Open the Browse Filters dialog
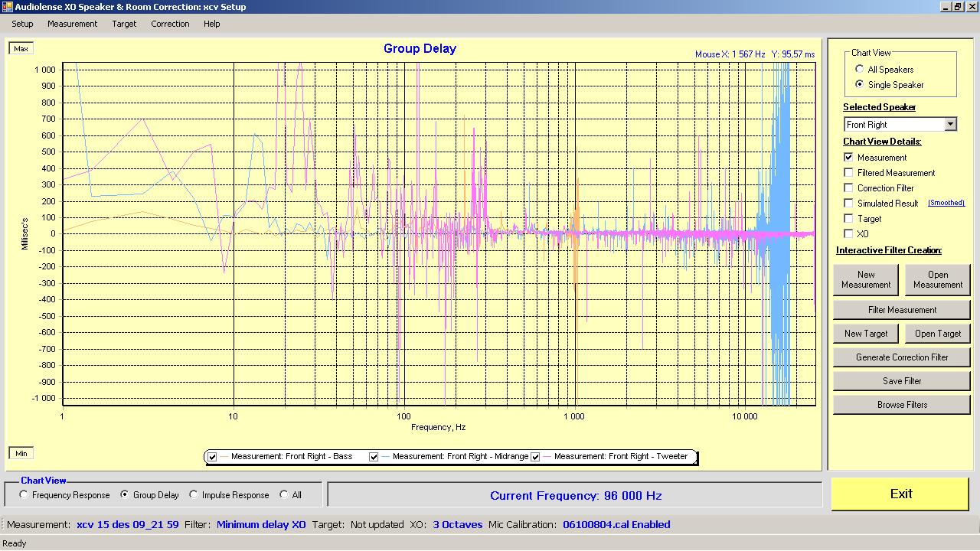Screen dimensions: 980x551 coord(901,405)
